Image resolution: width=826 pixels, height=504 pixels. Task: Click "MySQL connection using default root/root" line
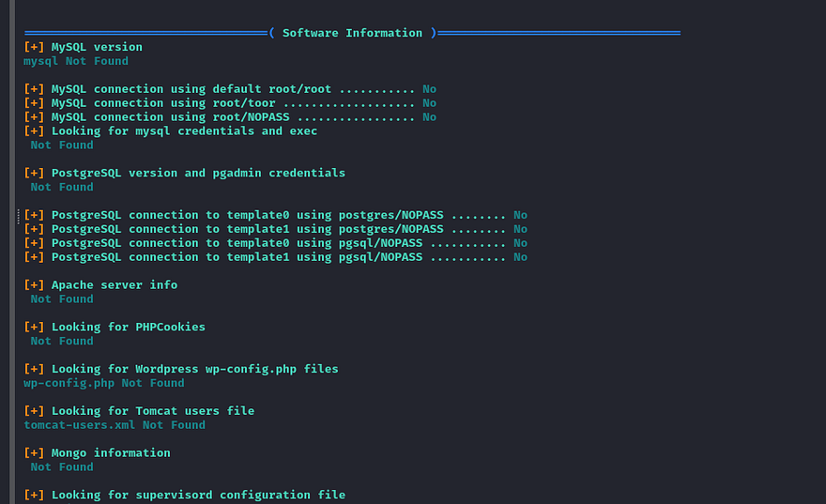(x=230, y=89)
